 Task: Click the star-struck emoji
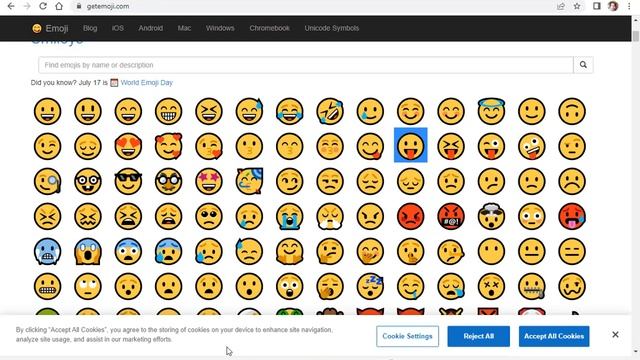tap(209, 181)
